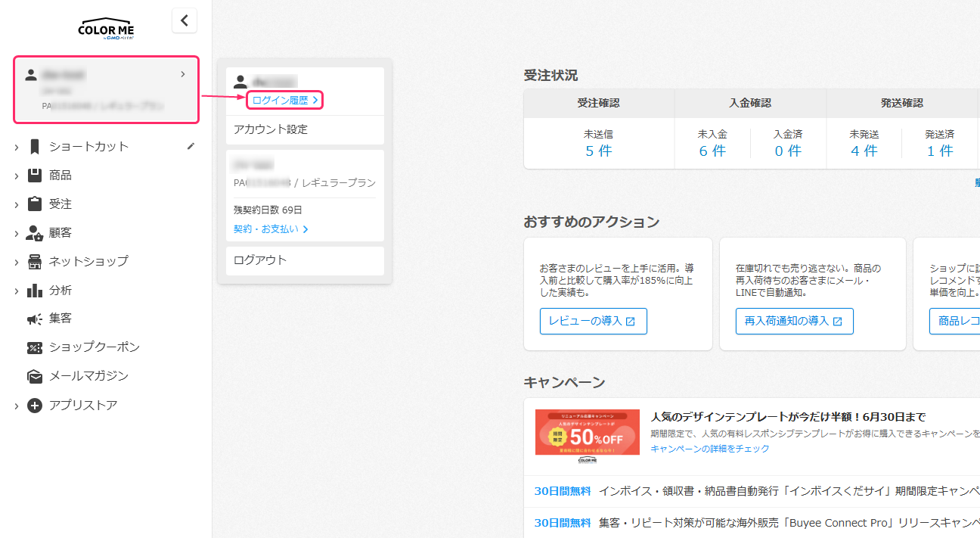Click the COLOR ME logo

107,28
